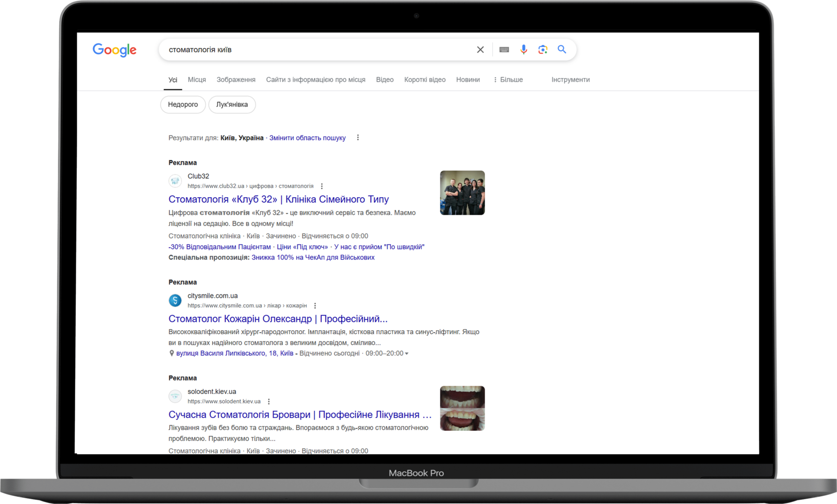Click Змінити область пошуку link

coord(307,138)
